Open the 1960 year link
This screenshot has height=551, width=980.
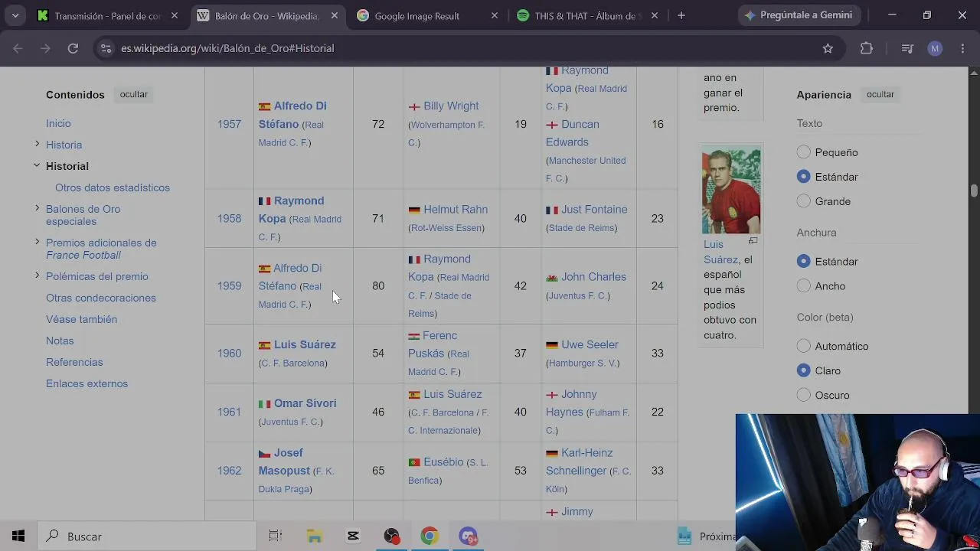tap(229, 353)
